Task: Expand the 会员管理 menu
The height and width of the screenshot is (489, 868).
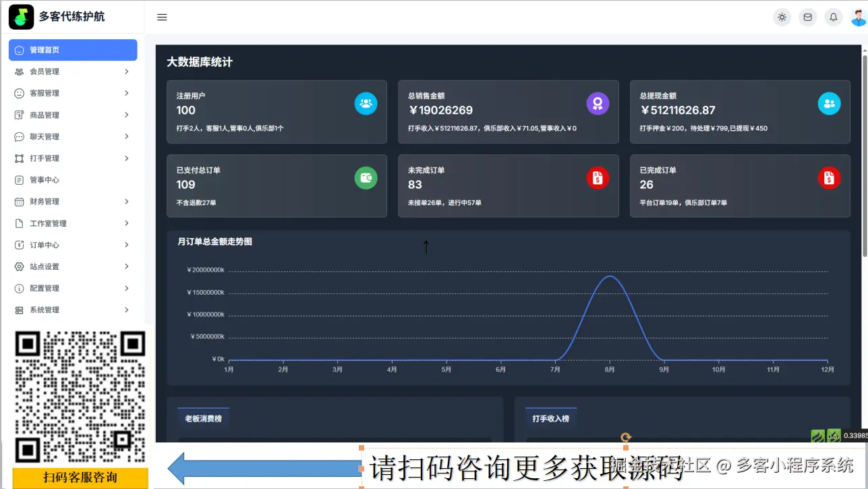Action: tap(72, 71)
